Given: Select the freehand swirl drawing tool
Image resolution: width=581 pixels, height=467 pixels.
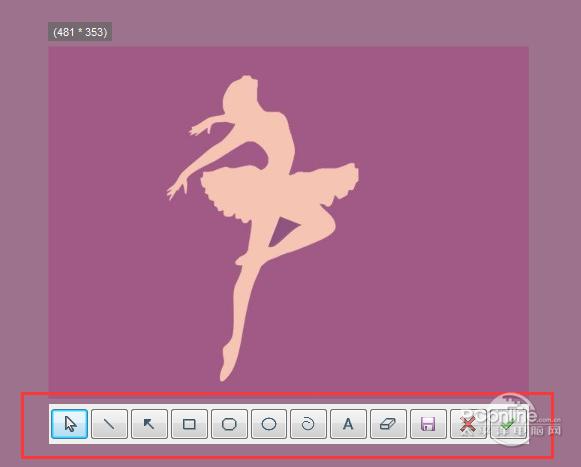Looking at the screenshot, I should coord(308,424).
